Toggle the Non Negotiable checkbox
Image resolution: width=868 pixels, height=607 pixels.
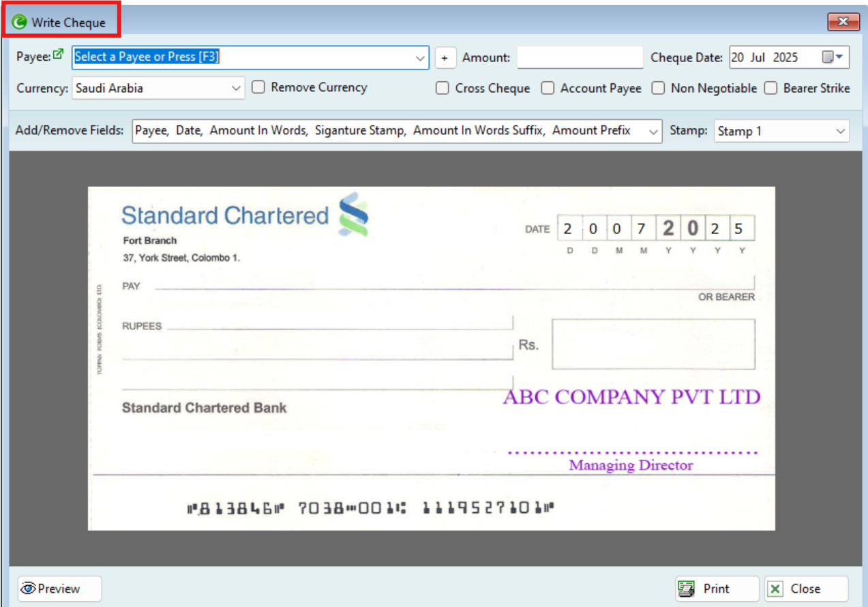658,88
